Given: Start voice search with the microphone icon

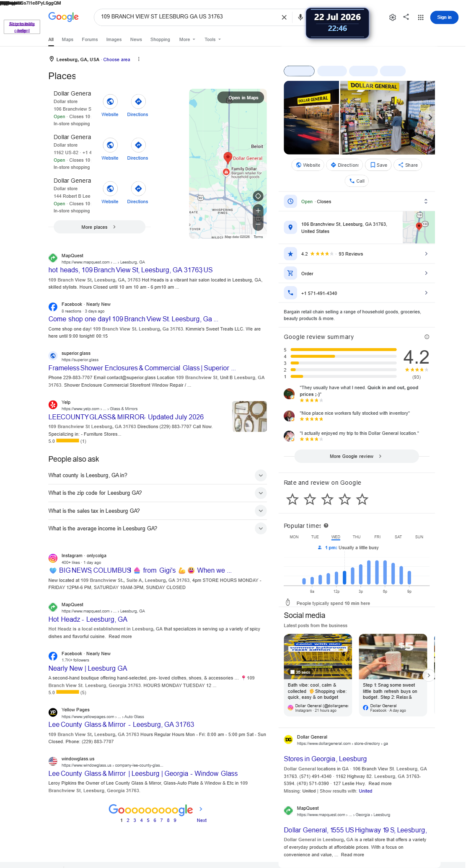Looking at the screenshot, I should point(300,17).
